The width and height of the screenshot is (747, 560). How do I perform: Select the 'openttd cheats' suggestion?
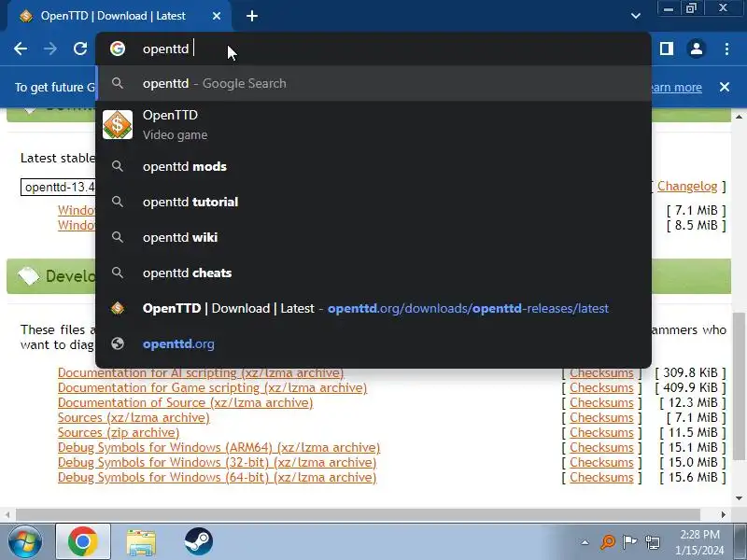click(x=373, y=273)
